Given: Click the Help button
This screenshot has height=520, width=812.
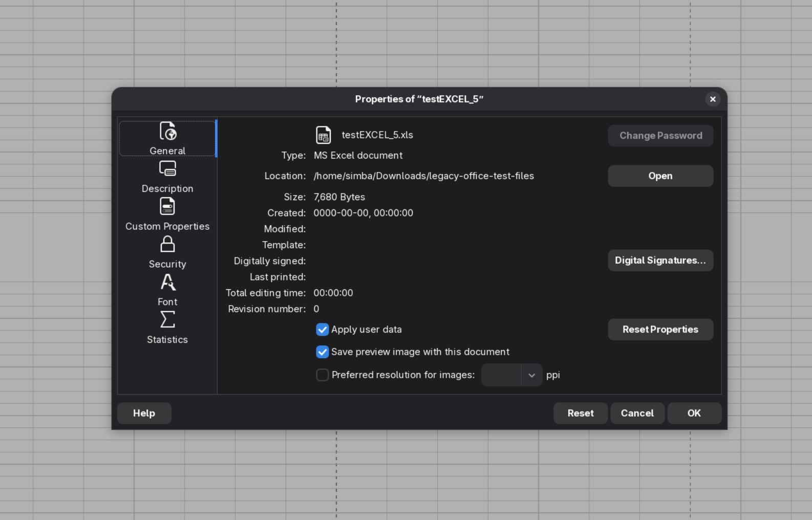Looking at the screenshot, I should pyautogui.click(x=144, y=413).
